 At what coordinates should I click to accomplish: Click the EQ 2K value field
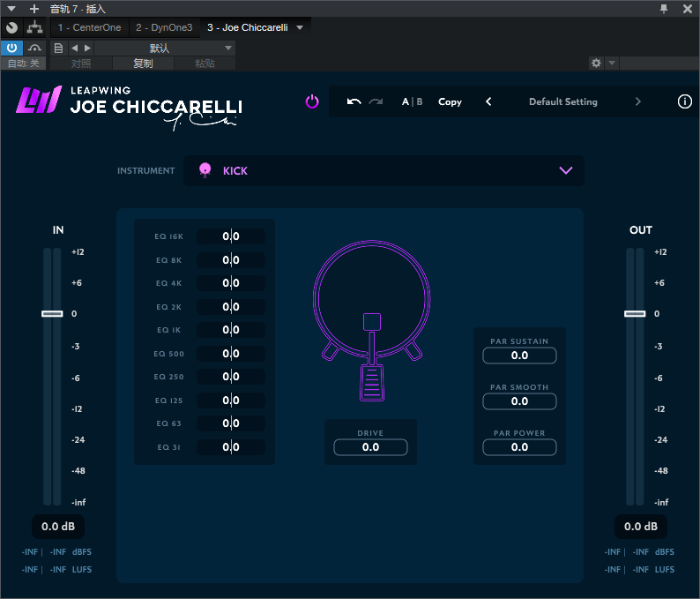pyautogui.click(x=231, y=307)
